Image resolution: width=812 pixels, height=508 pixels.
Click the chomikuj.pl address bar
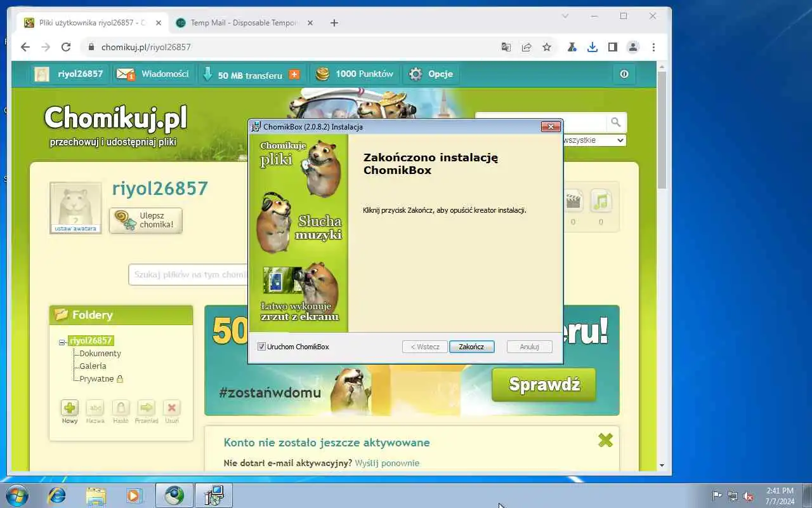(292, 47)
